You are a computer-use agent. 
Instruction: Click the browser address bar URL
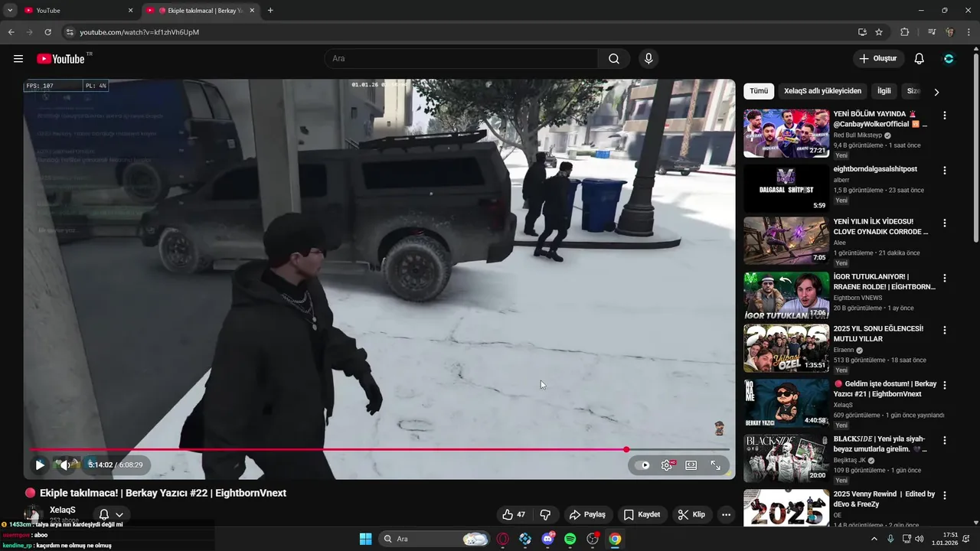coord(139,32)
